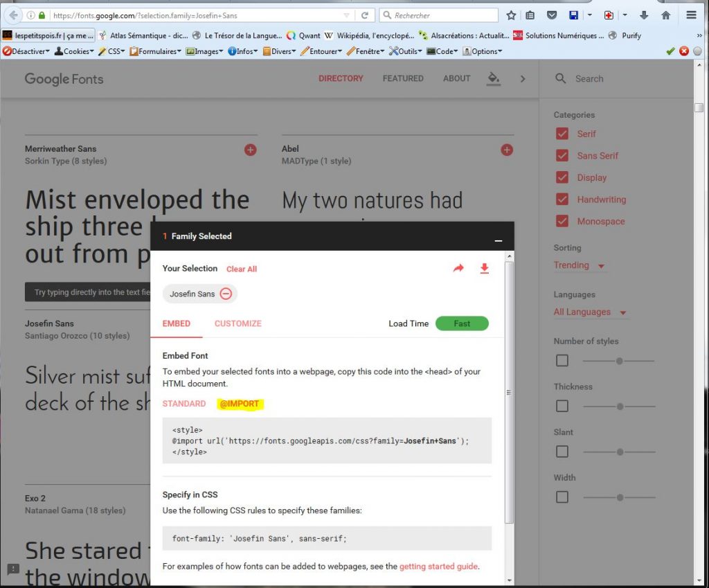The image size is (709, 588).
Task: Enable the Thickness filter checkbox
Action: click(562, 406)
